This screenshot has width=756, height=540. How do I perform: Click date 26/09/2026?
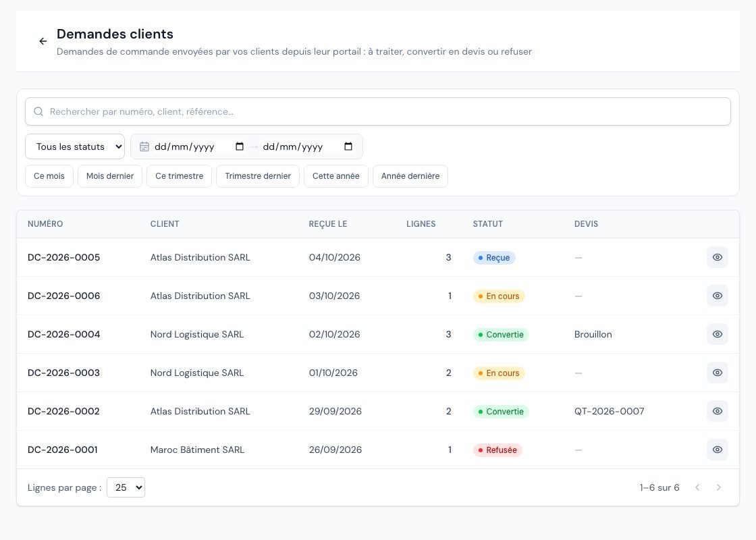tap(335, 450)
